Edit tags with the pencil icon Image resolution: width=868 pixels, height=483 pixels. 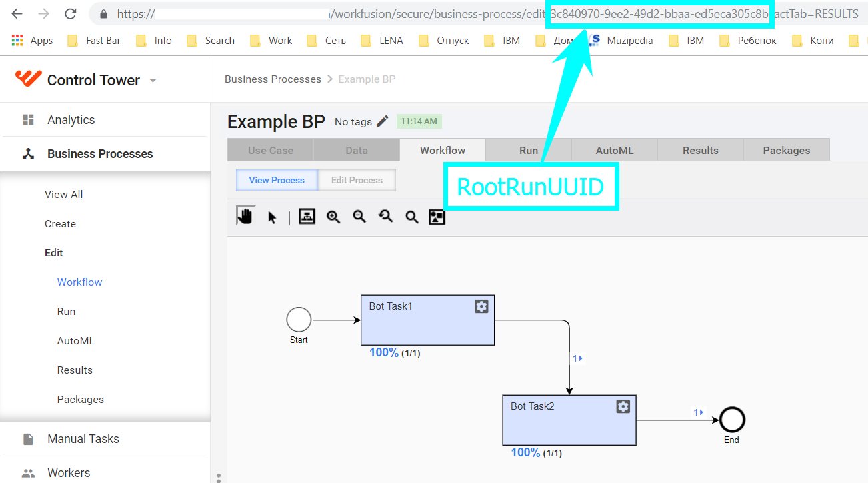[383, 121]
